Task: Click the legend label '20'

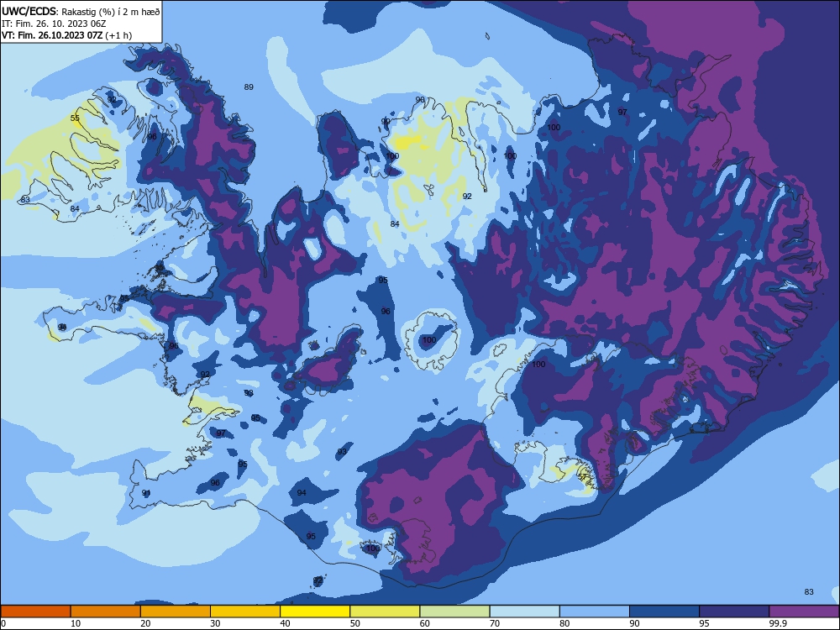Action: tap(145, 623)
